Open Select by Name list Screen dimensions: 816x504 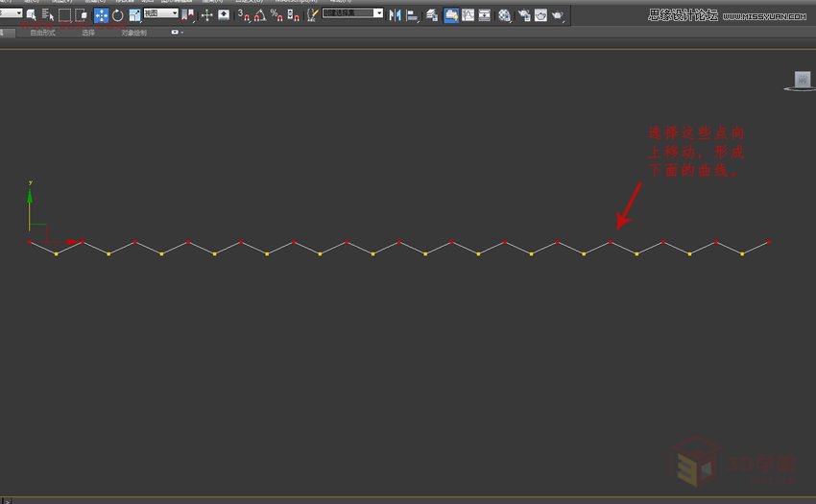(x=47, y=15)
